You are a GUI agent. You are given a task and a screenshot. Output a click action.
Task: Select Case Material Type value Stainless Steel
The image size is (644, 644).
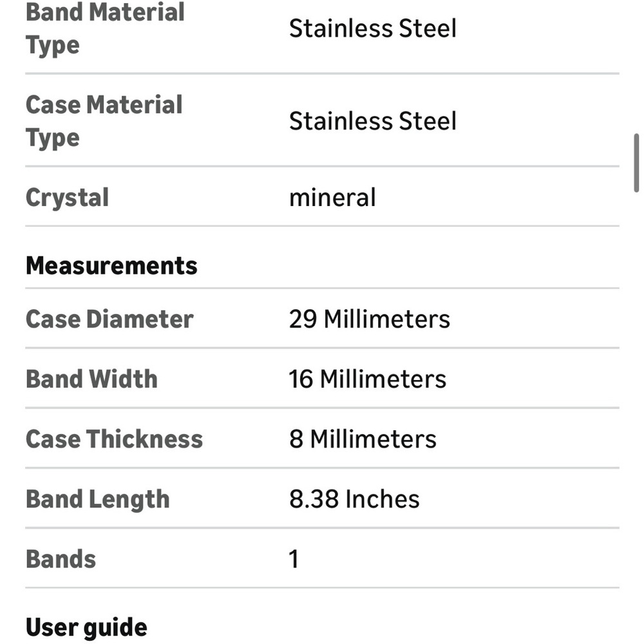pos(372,121)
